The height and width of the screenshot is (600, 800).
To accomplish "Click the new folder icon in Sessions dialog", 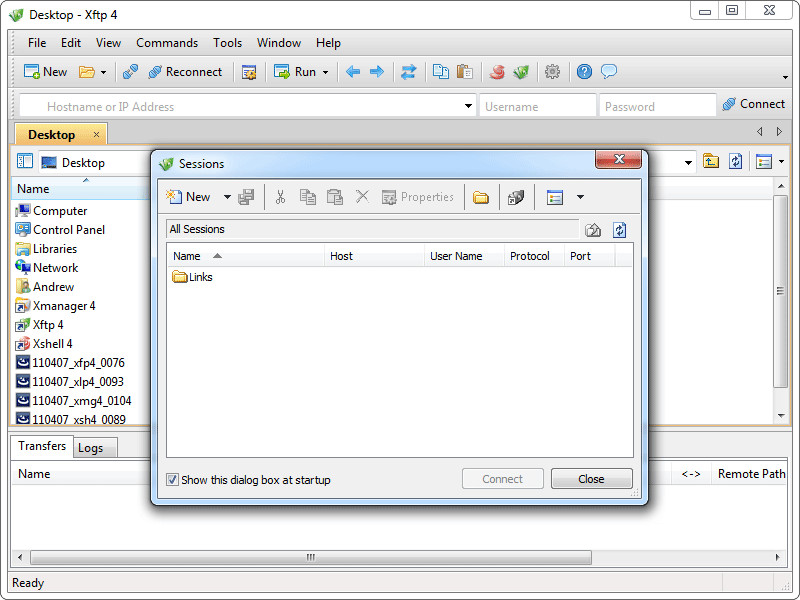I will tap(481, 197).
